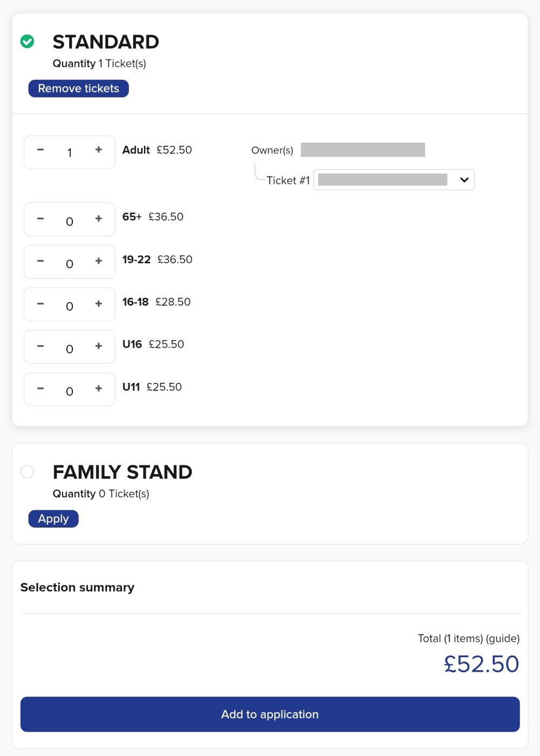
Task: Reduce U11 ticket count with minus
Action: [40, 388]
